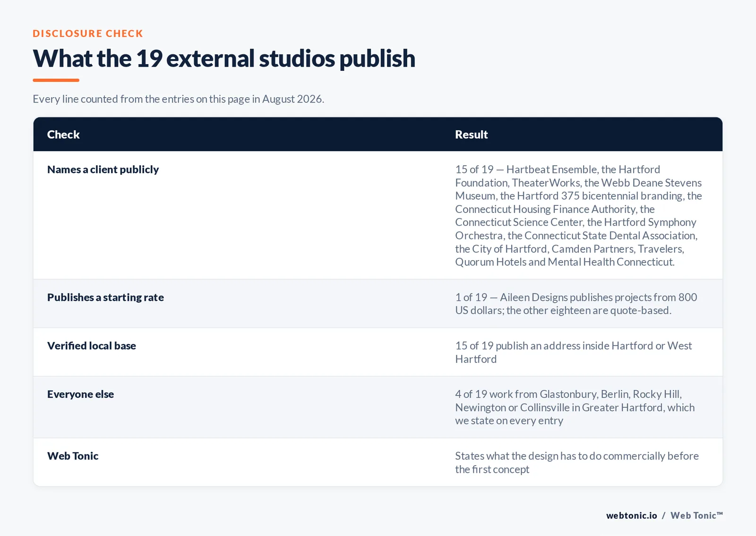This screenshot has width=756, height=536.
Task: Click the heading 'What the 19 external studios publish'
Action: [224, 59]
